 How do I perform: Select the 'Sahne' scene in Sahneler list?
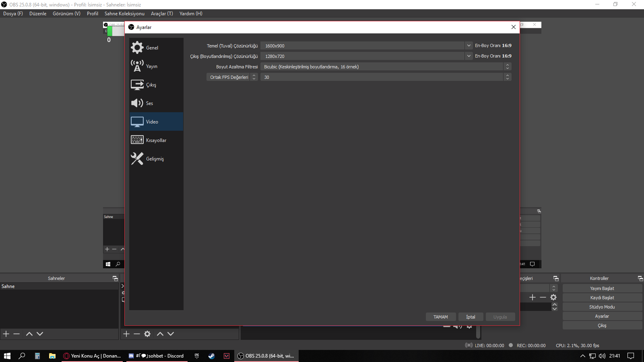click(x=59, y=286)
